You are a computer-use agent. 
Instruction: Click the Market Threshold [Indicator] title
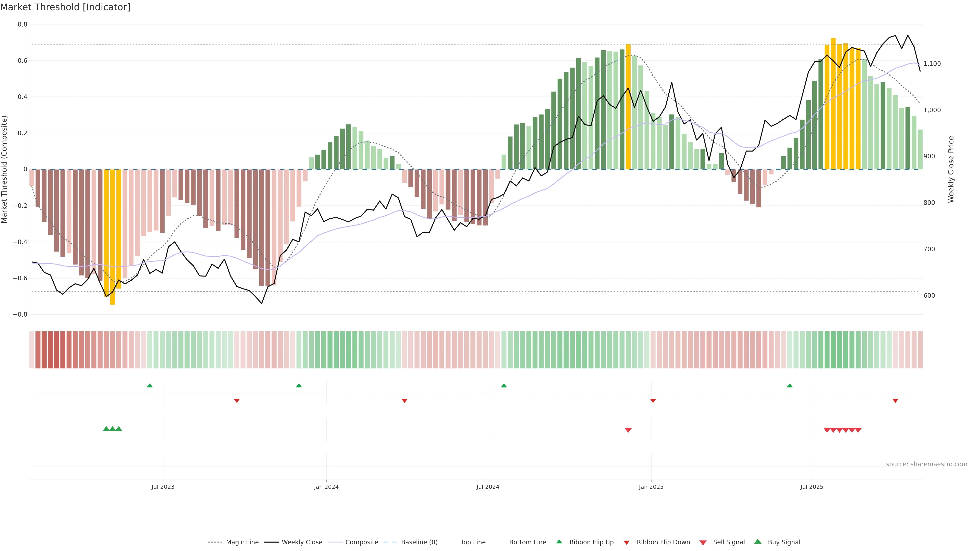pos(65,7)
